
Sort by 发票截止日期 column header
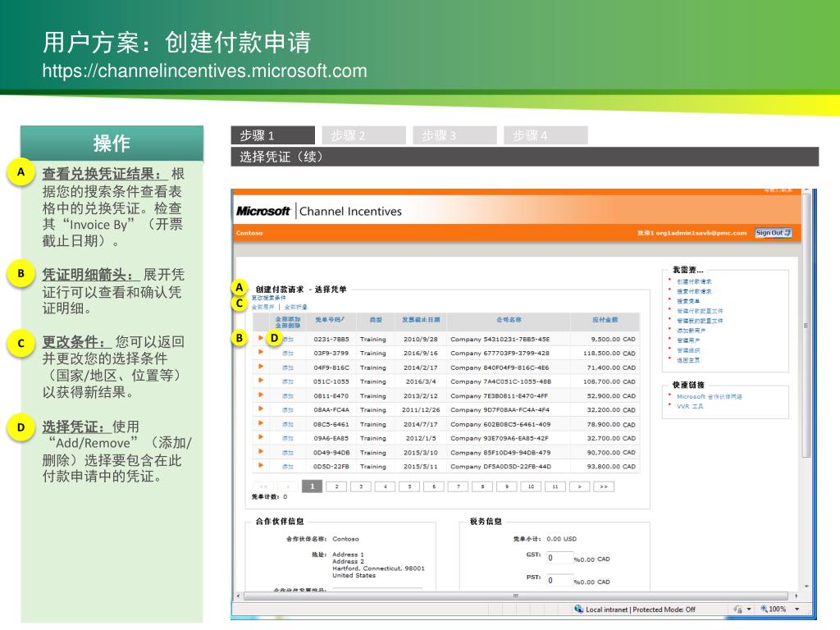point(421,320)
